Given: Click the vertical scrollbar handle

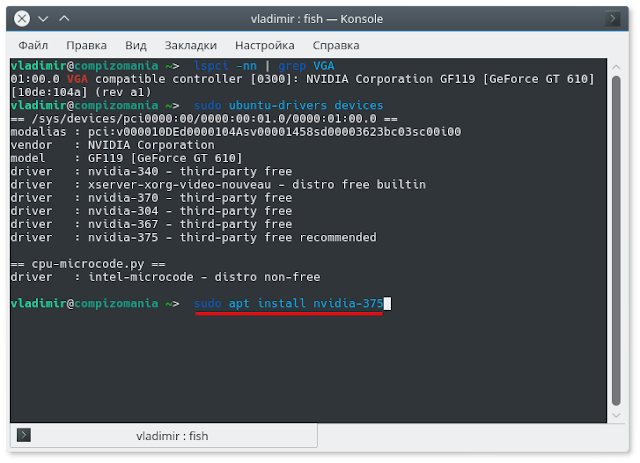Looking at the screenshot, I should point(616,241).
